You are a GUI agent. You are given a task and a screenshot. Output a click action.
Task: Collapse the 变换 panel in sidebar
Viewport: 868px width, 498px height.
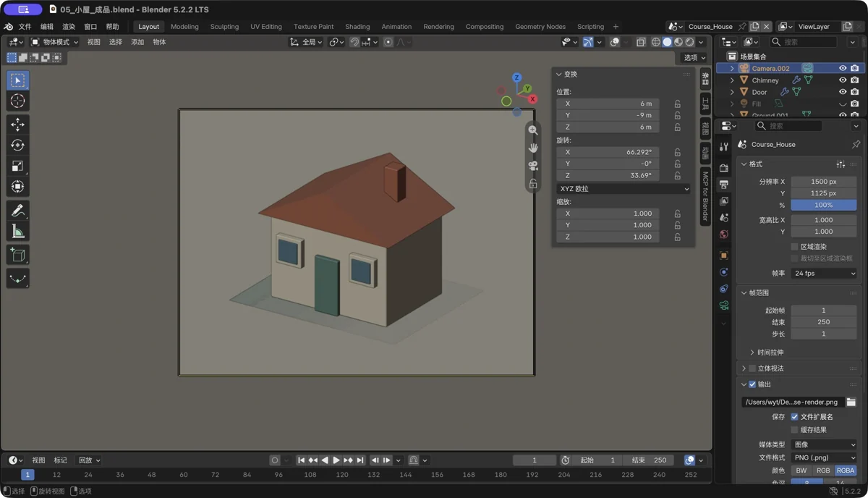pos(558,75)
